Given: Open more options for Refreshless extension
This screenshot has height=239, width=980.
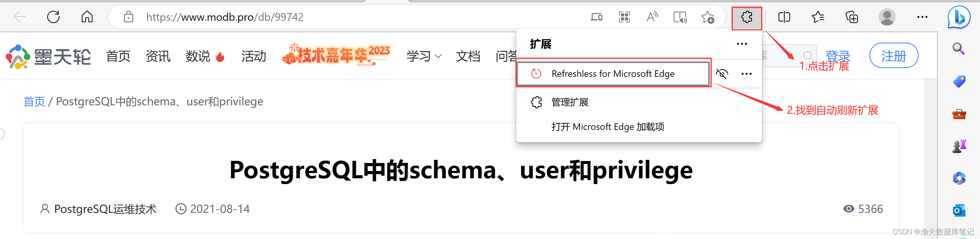Looking at the screenshot, I should click(x=746, y=73).
